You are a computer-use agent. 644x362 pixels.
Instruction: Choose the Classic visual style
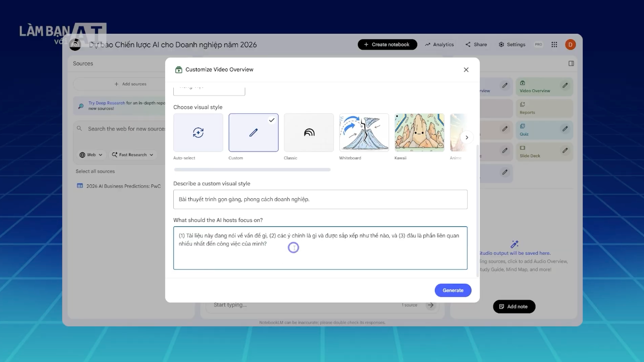point(308,133)
